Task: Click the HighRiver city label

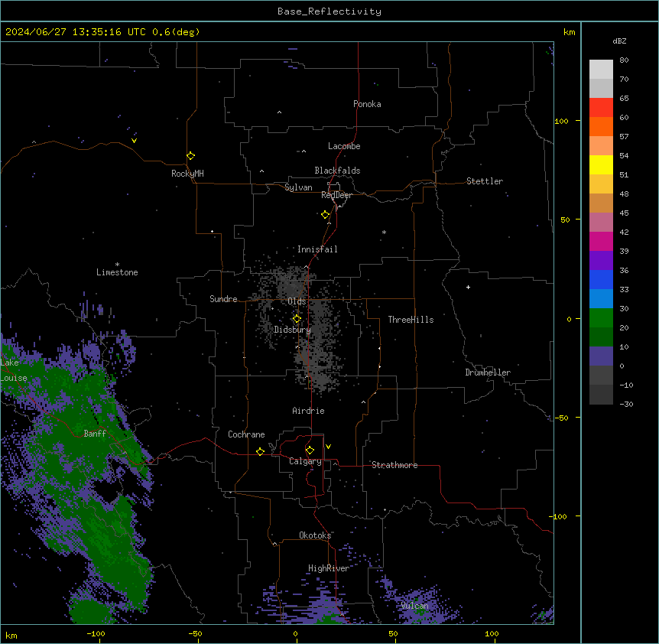Action: (329, 568)
